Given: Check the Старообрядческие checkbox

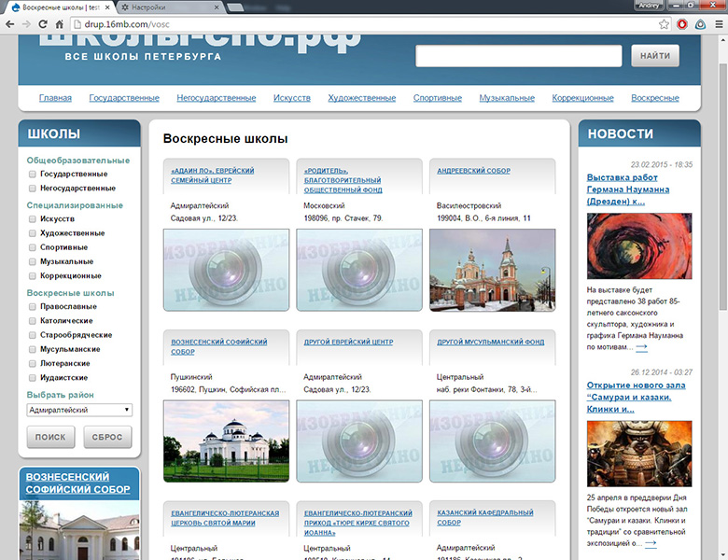Looking at the screenshot, I should (32, 335).
